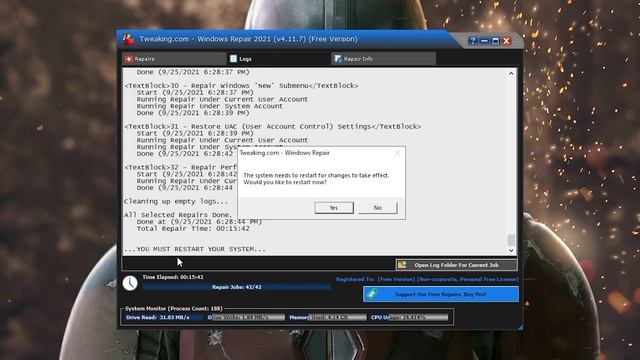Open the Repair Info tab

[383, 59]
